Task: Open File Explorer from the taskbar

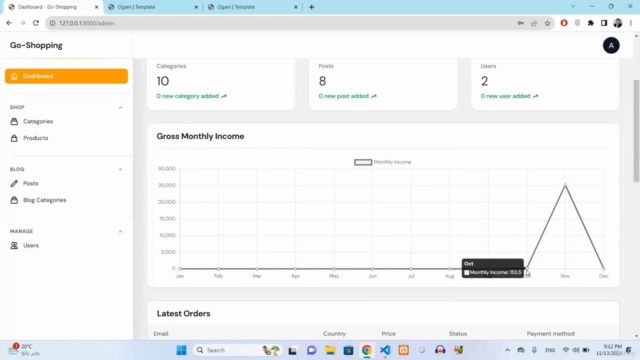Action: [x=330, y=350]
